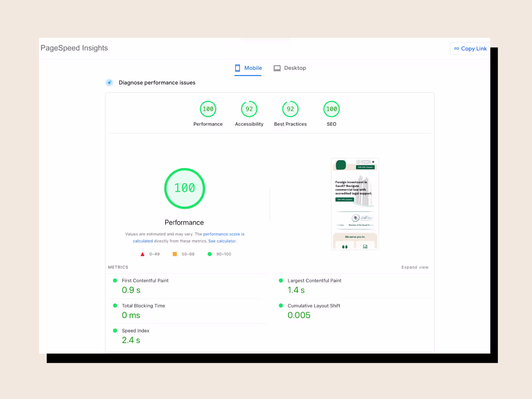The width and height of the screenshot is (532, 399).
Task: Click Expand view for metrics
Action: [x=415, y=267]
